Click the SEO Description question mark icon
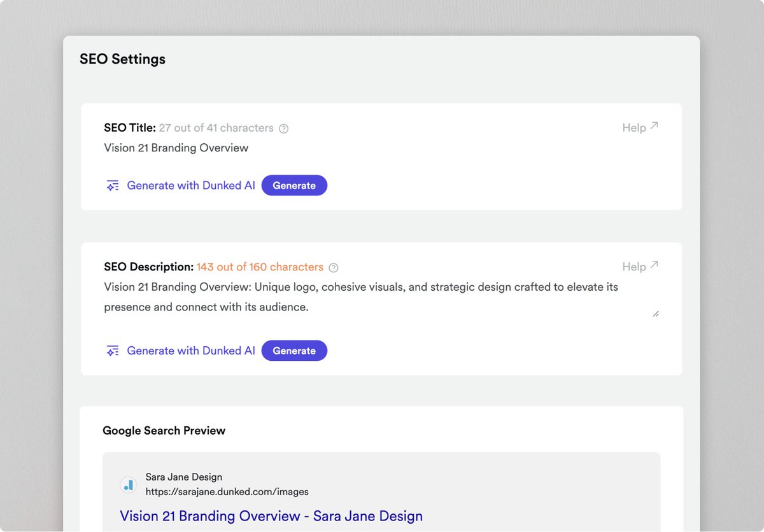 click(334, 268)
